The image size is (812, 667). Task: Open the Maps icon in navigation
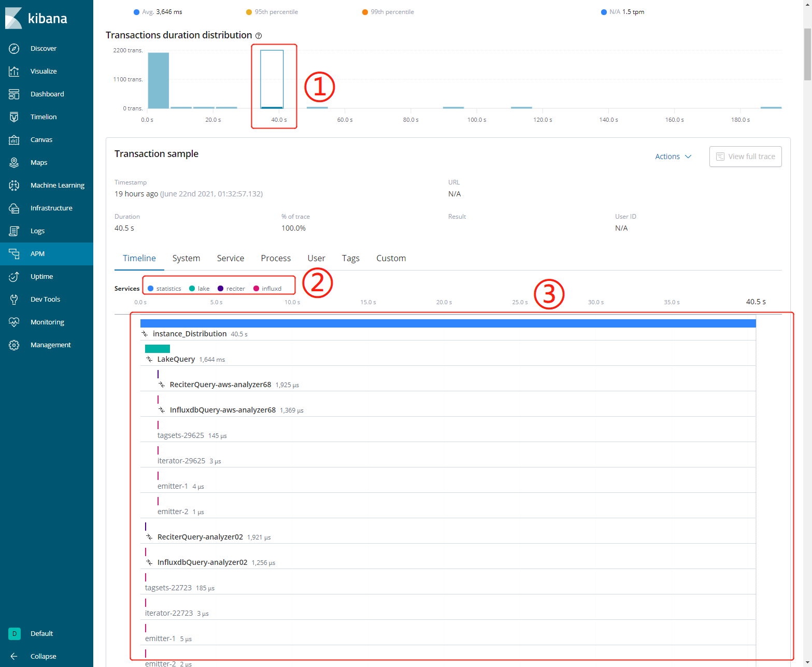tap(14, 163)
